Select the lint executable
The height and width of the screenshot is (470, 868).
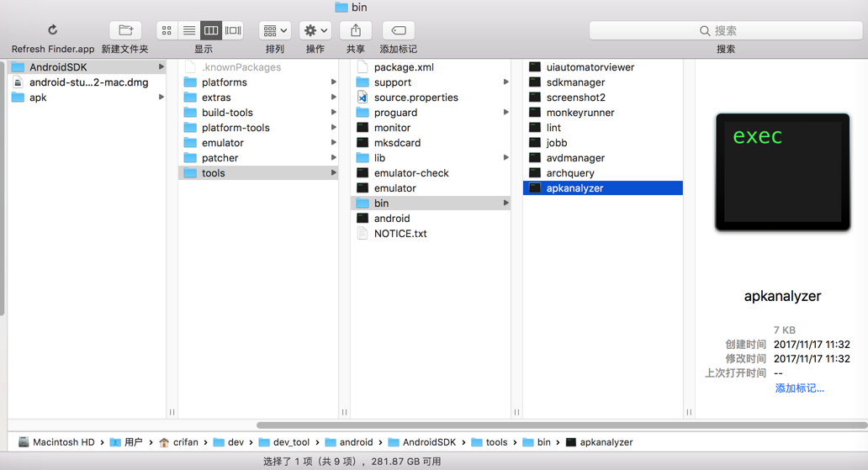click(x=603, y=127)
